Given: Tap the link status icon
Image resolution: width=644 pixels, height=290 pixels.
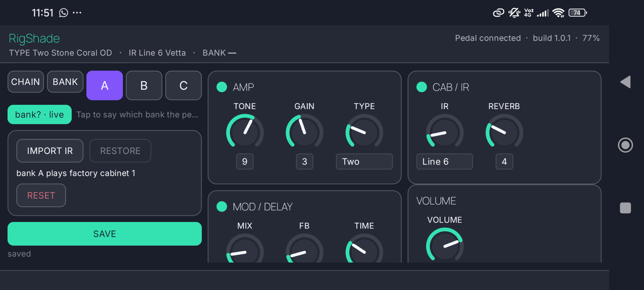Looking at the screenshot, I should pos(499,13).
